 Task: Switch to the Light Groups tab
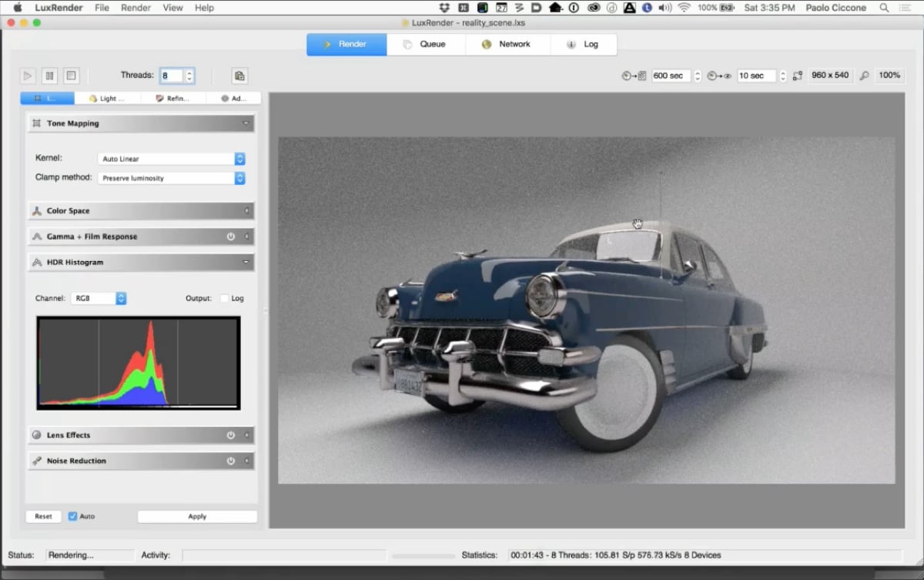point(108,99)
